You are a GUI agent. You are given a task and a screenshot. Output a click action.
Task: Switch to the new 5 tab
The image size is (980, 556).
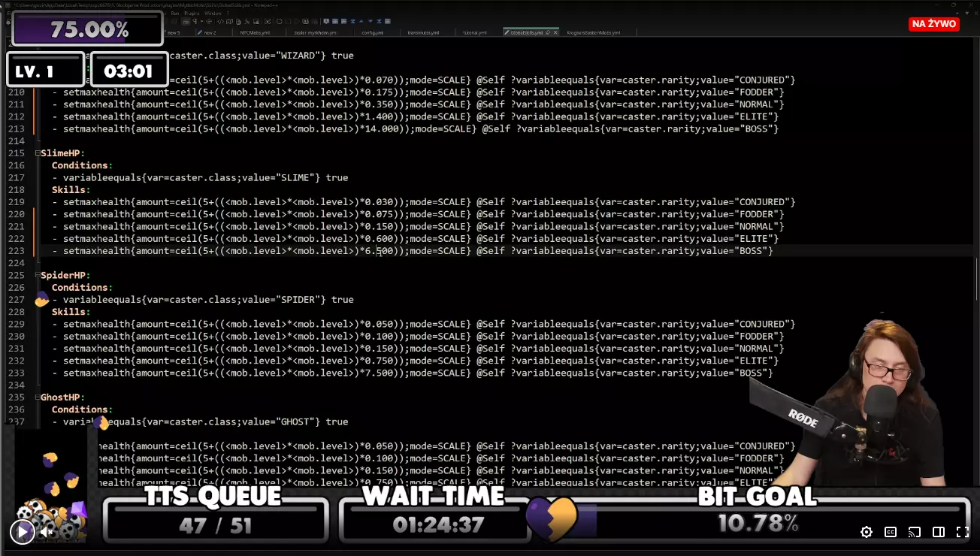pyautogui.click(x=174, y=33)
